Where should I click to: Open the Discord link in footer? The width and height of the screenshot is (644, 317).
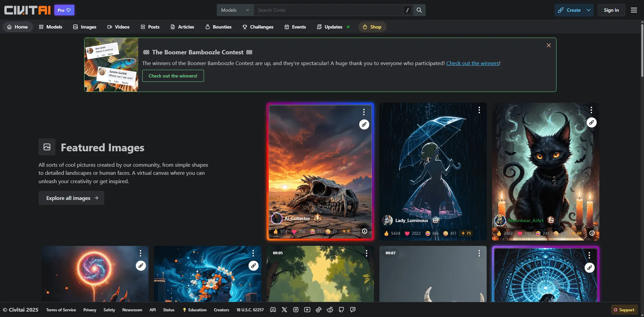pos(273,310)
